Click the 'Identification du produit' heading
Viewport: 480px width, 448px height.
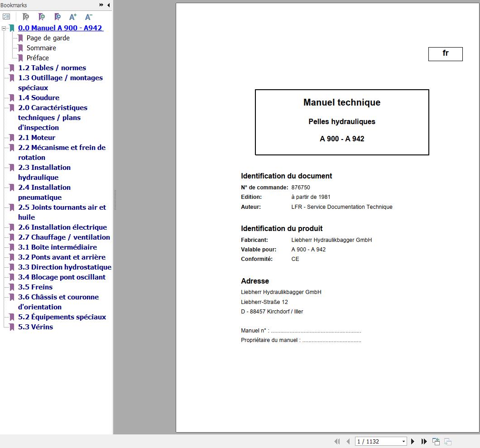[282, 228]
